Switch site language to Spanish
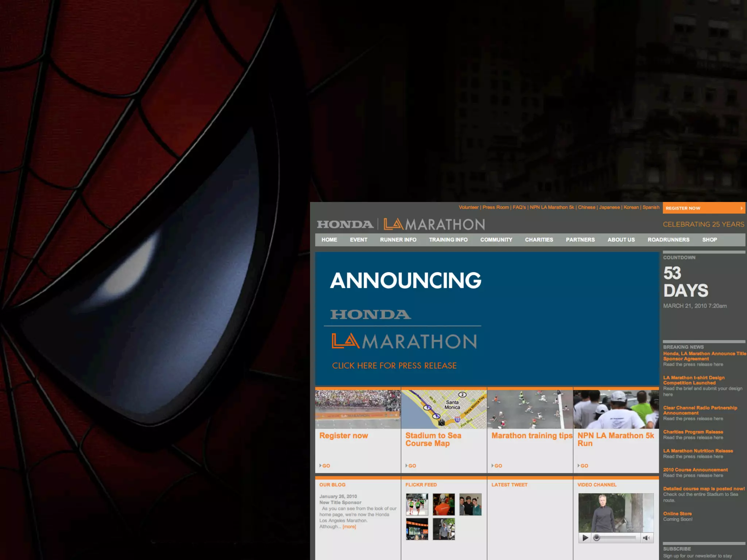This screenshot has height=560, width=747. pyautogui.click(x=651, y=207)
